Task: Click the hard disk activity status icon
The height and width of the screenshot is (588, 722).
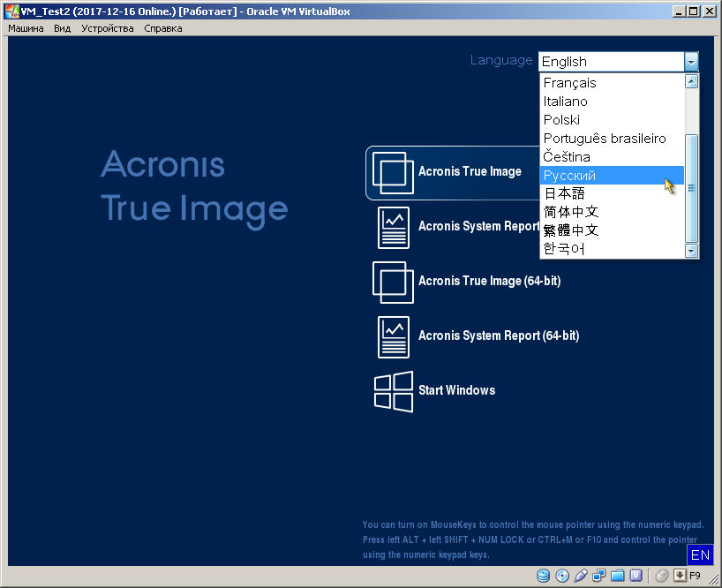Action: coord(544,577)
